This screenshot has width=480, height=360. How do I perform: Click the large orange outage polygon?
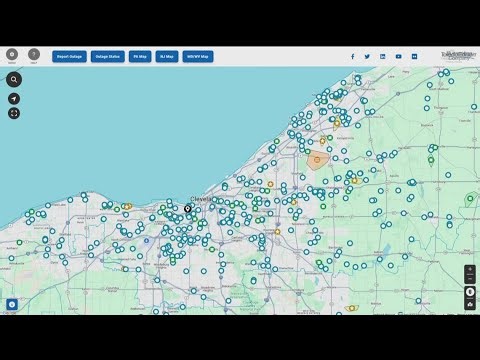[317, 160]
